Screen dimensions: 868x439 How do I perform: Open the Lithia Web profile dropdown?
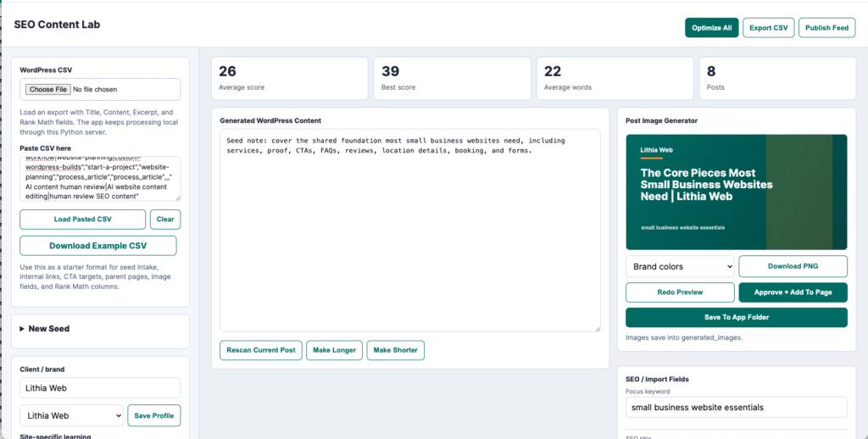[x=71, y=416]
